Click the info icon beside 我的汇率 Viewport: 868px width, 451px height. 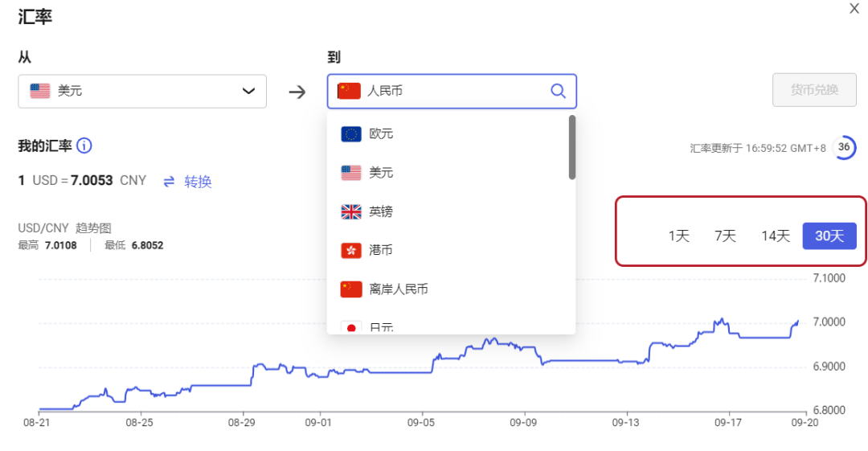[84, 146]
